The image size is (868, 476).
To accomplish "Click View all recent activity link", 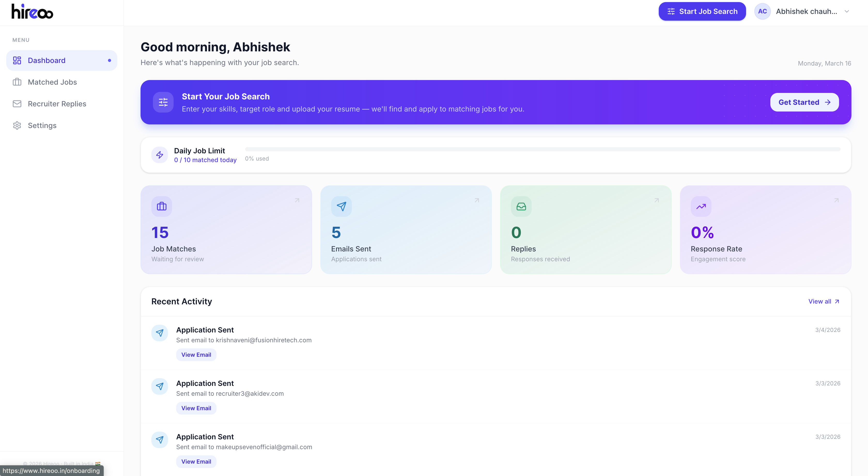I will point(824,301).
